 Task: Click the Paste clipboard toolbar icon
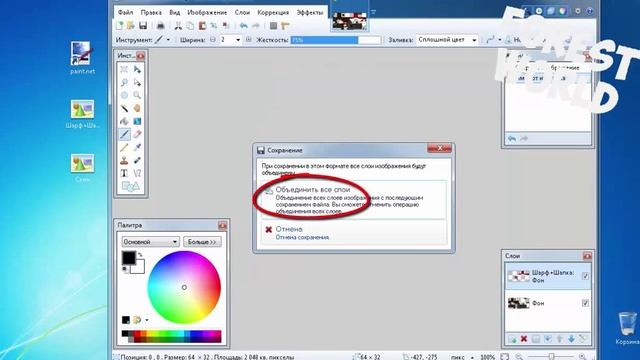(x=202, y=26)
